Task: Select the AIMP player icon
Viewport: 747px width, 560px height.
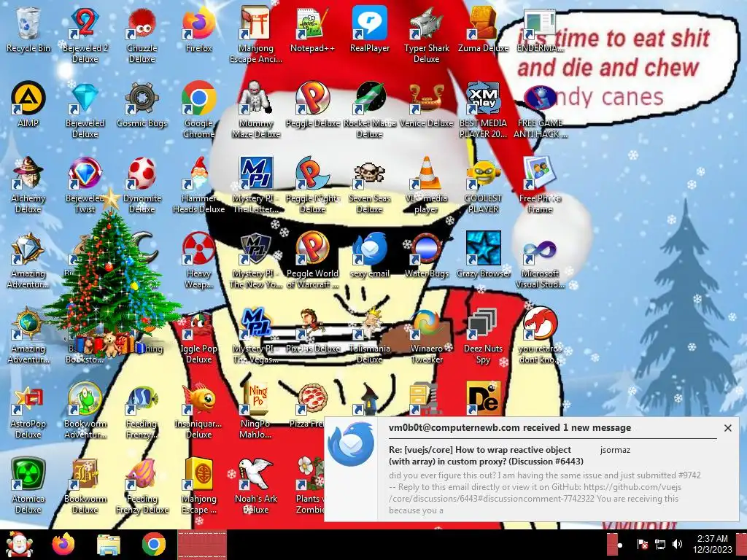Action: (x=28, y=105)
